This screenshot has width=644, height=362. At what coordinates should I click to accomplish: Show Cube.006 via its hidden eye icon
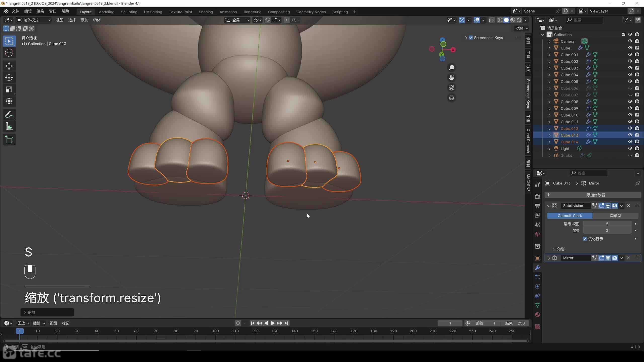(630, 88)
